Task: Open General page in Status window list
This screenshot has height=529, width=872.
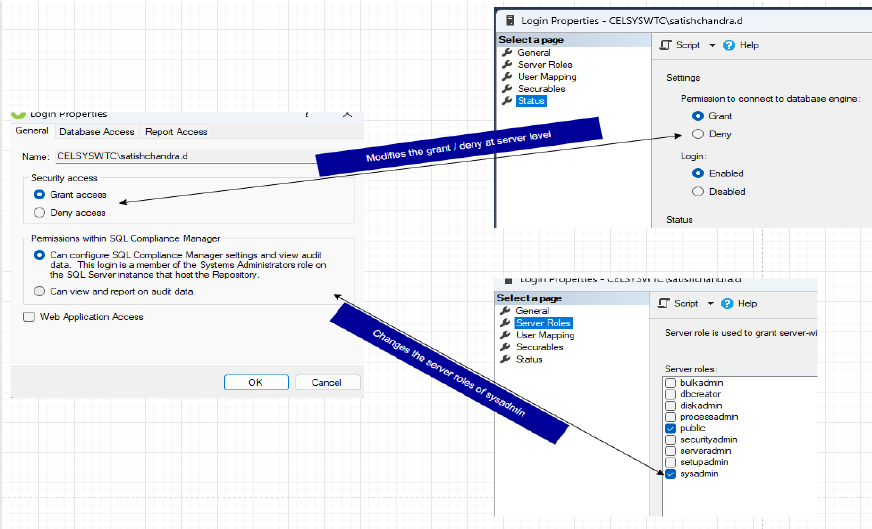Action: (534, 52)
